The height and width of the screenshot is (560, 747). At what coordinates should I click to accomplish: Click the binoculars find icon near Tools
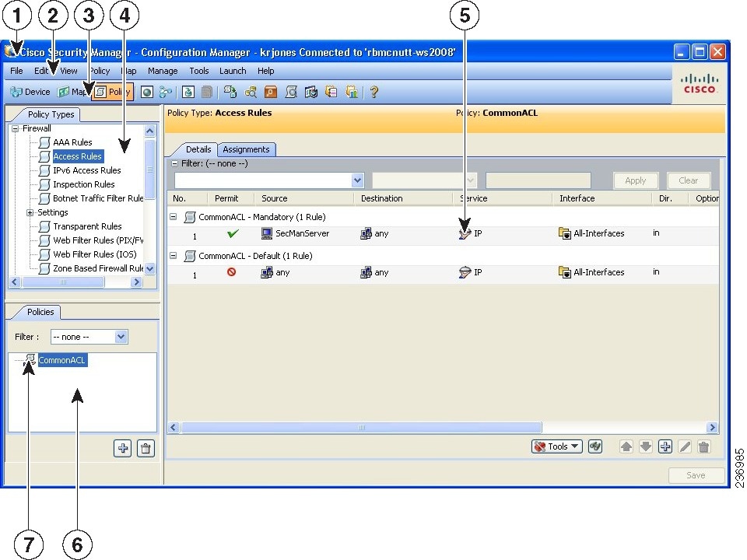click(594, 446)
